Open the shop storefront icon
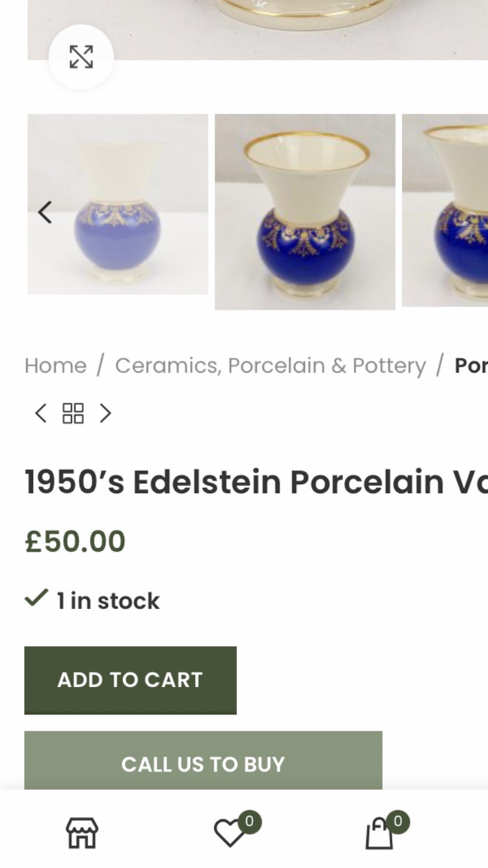This screenshot has width=488, height=868. pyautogui.click(x=82, y=833)
